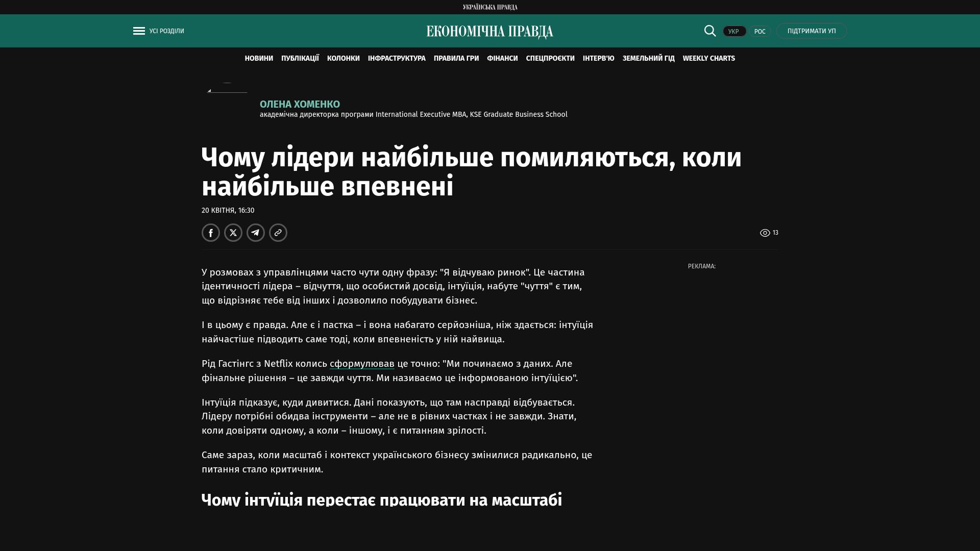The height and width of the screenshot is (551, 980).
Task: Click the Українська правда top header link
Action: 490,7
